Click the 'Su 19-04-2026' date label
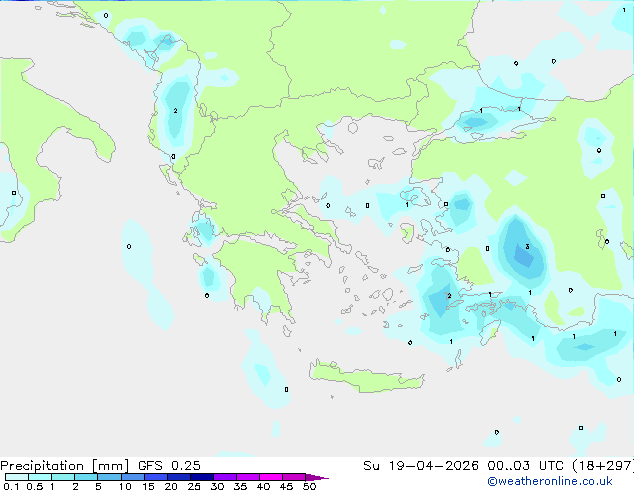Image resolution: width=634 pixels, height=490 pixels. [421, 466]
